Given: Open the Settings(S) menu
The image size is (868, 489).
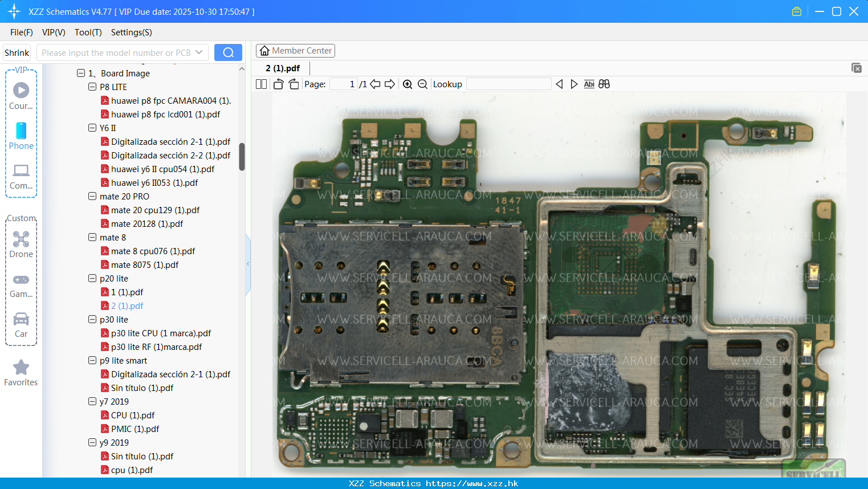Looking at the screenshot, I should (x=132, y=32).
